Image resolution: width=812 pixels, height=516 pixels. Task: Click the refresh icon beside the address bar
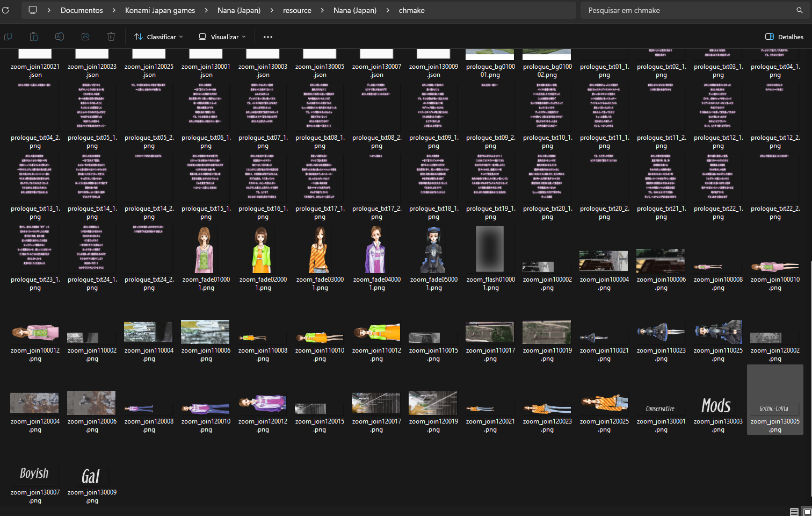coord(5,10)
